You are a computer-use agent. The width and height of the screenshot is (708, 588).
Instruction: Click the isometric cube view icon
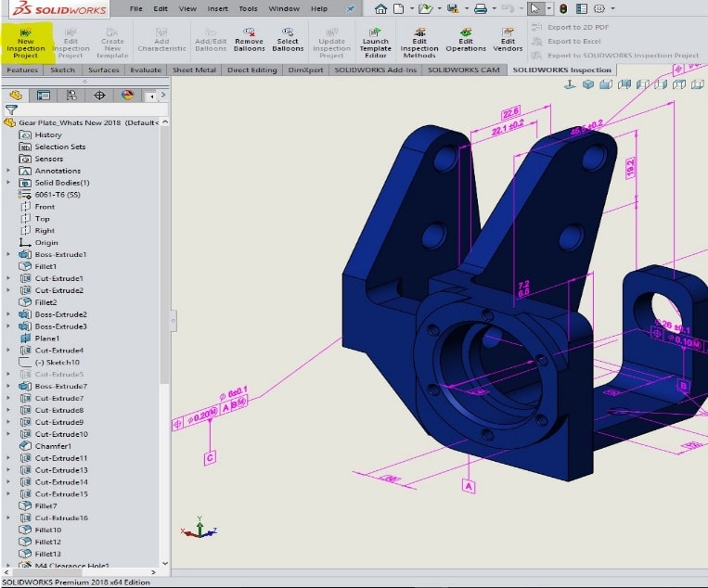[x=588, y=84]
